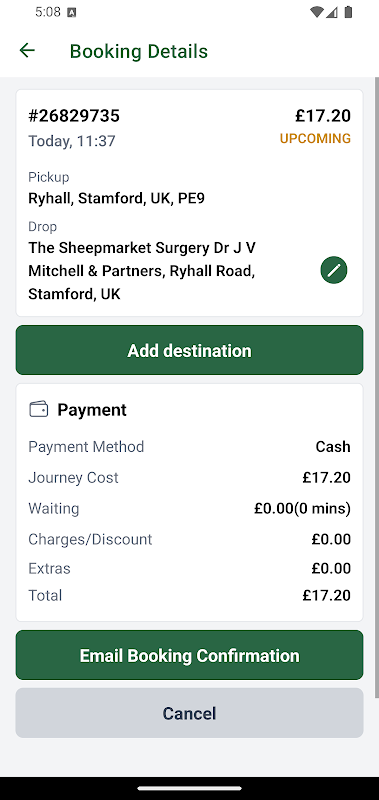Tap the battery status icon
Viewport: 379px width, 800px height.
[348, 12]
